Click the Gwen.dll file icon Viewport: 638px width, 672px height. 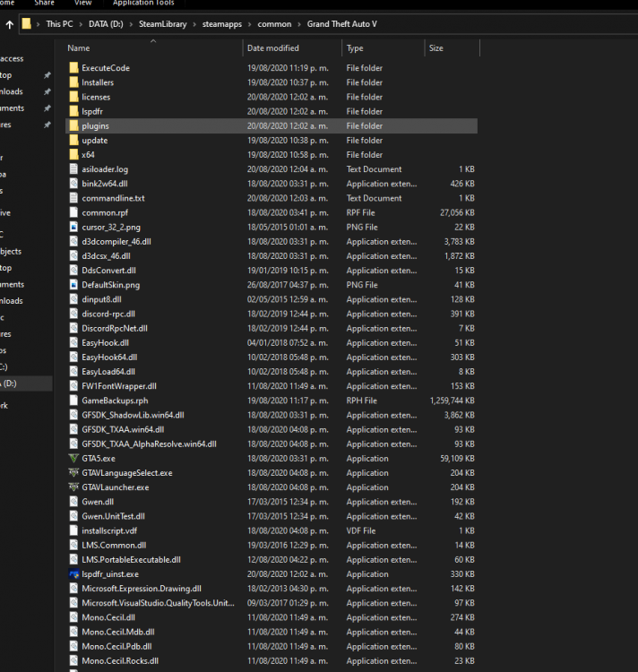coord(73,502)
